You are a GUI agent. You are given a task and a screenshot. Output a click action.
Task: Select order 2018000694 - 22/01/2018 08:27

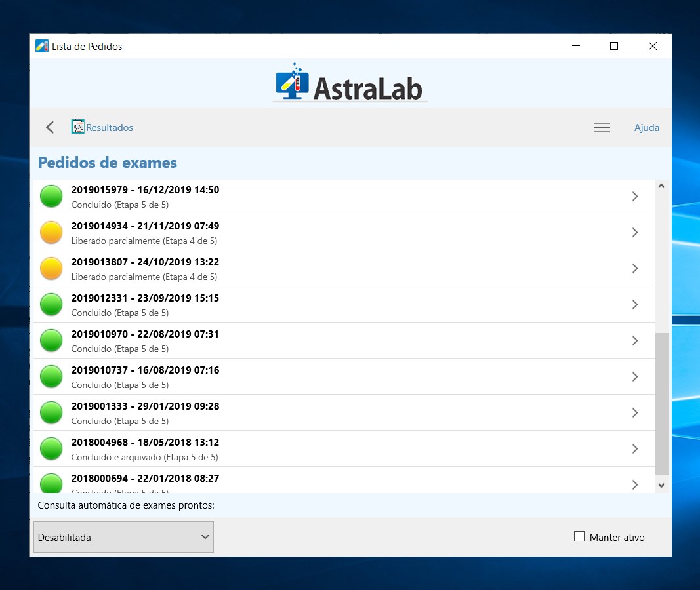click(344, 481)
